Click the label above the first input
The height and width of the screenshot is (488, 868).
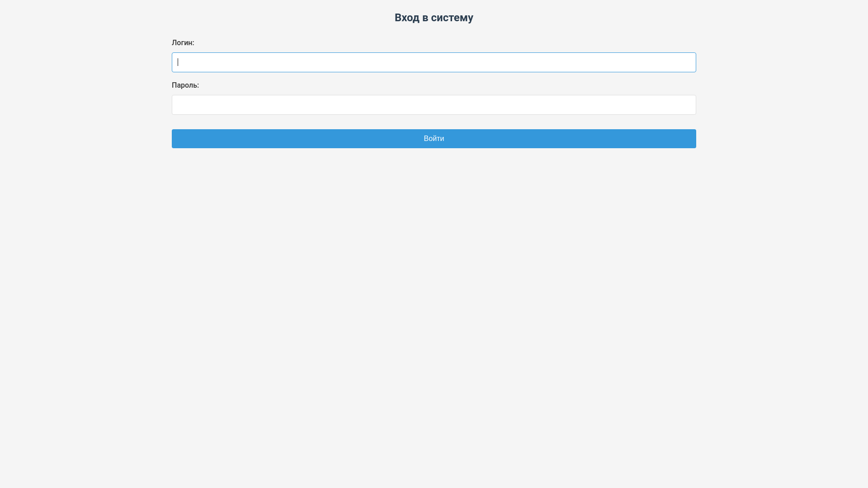[x=183, y=43]
